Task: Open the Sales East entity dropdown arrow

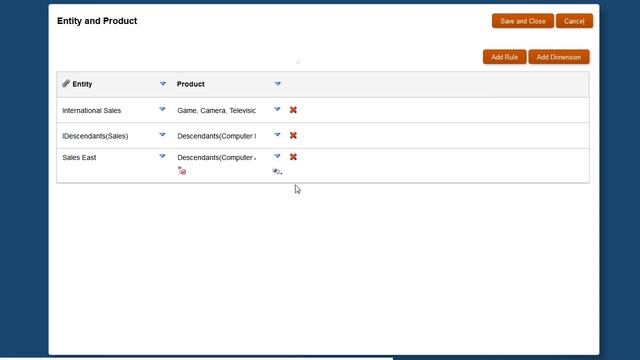Action: pyautogui.click(x=162, y=156)
